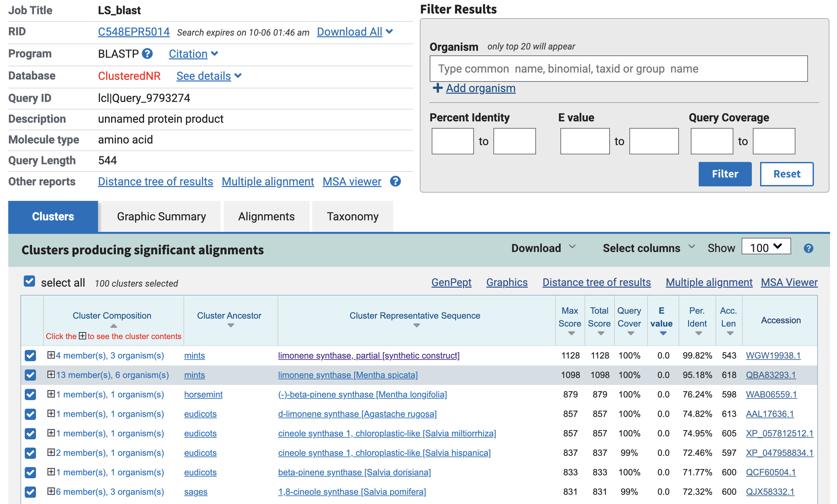The image size is (837, 504).
Task: Click the BLASTP program help icon
Action: tap(147, 54)
